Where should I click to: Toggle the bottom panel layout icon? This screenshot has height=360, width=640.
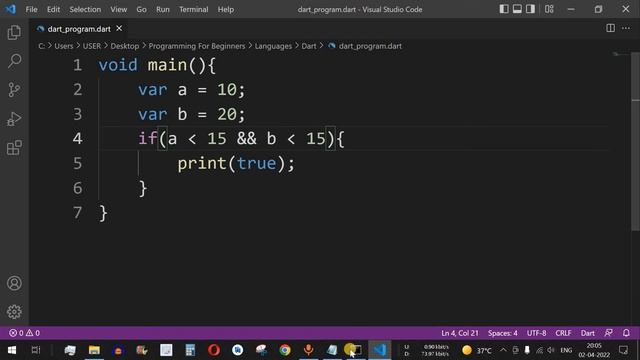(517, 9)
